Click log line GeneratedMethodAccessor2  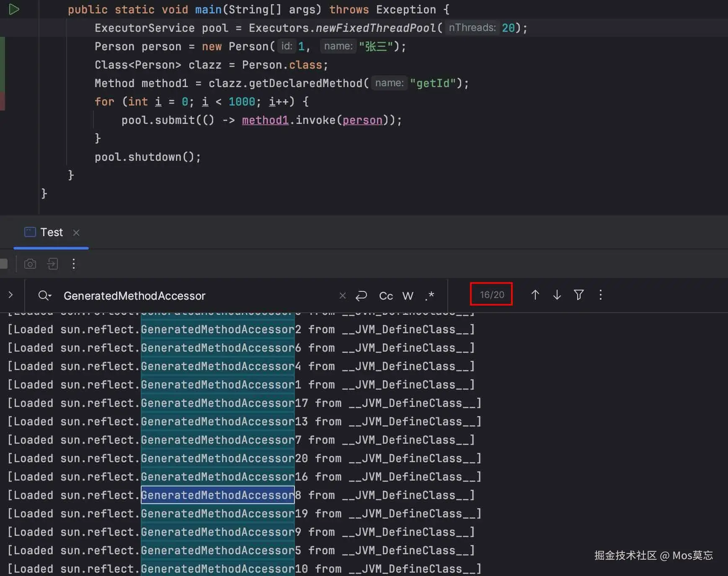coord(241,329)
